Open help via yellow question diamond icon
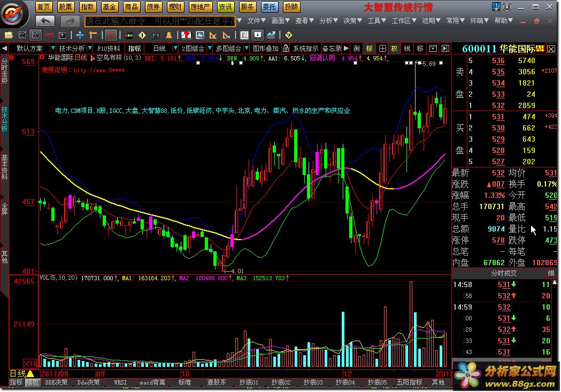The image size is (561, 392). [289, 35]
